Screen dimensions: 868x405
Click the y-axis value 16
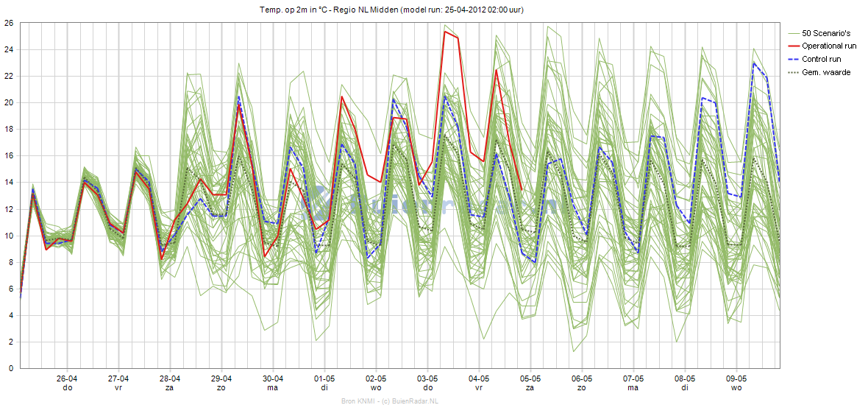pos(9,156)
